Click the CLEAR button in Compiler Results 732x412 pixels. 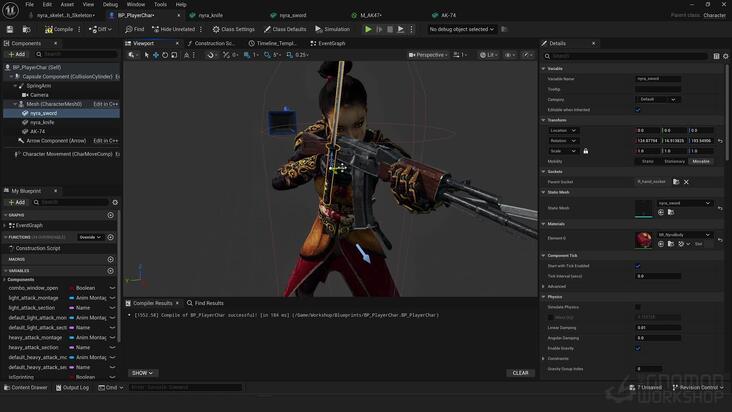520,373
